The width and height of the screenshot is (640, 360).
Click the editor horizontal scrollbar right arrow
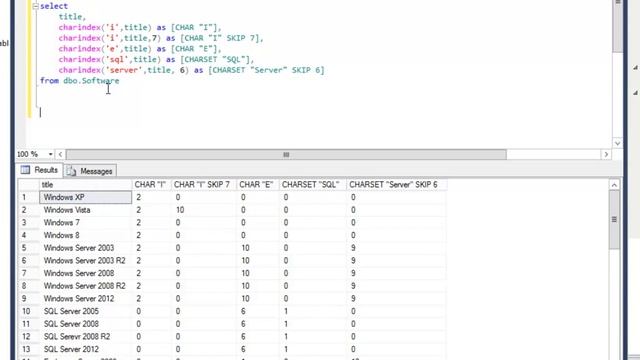[x=606, y=154]
